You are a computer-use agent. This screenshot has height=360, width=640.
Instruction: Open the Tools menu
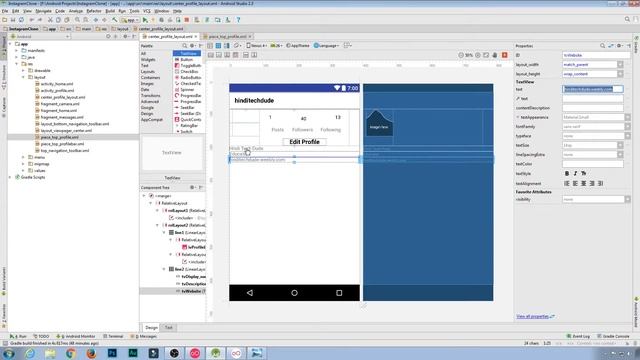[x=134, y=11]
